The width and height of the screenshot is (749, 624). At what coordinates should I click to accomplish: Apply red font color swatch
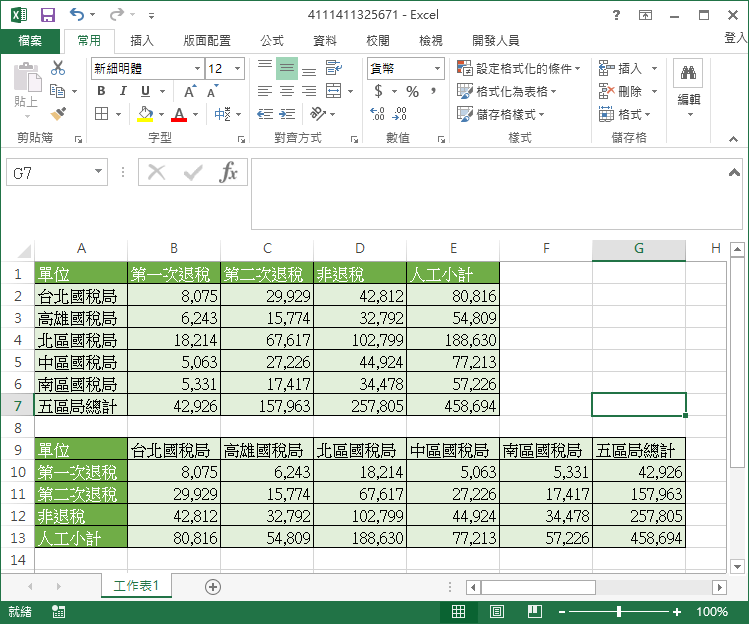(179, 114)
